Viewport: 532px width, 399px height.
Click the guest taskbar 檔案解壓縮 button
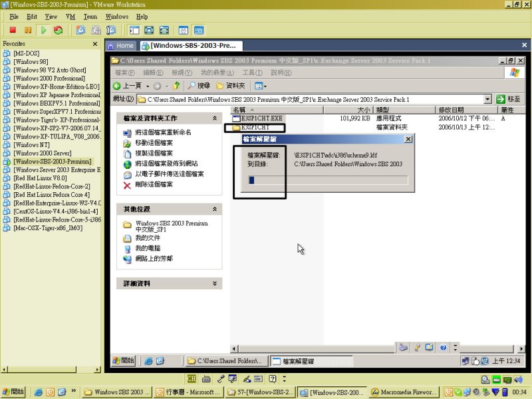(311, 361)
